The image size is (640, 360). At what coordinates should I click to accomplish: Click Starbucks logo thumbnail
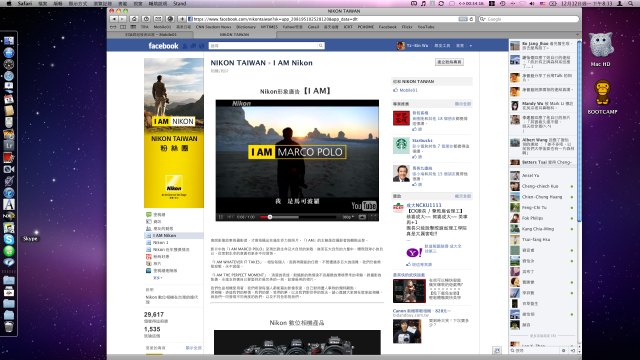pos(401,145)
